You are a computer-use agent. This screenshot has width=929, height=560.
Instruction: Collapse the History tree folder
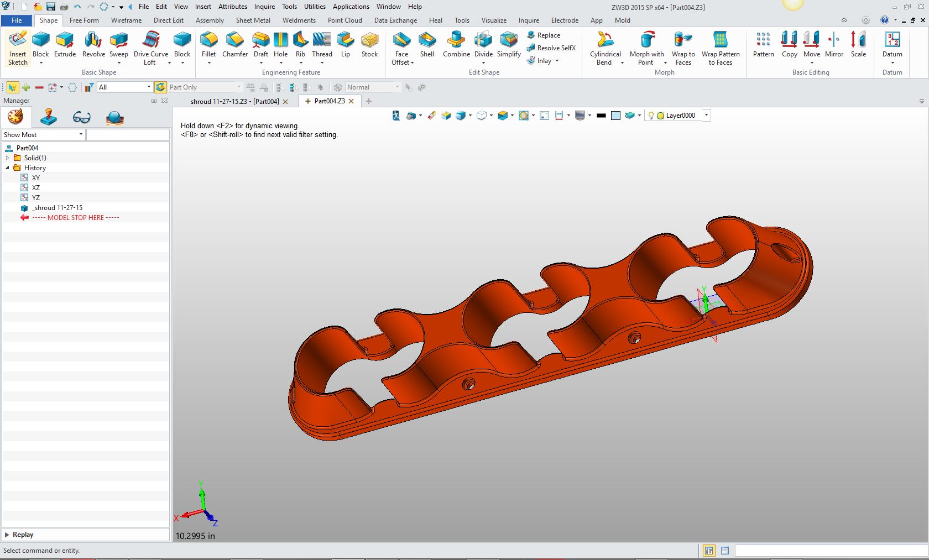pos(8,168)
